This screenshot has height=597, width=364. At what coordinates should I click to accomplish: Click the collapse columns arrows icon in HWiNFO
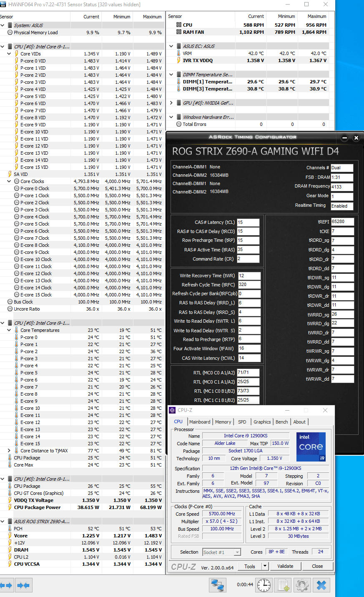point(23,585)
